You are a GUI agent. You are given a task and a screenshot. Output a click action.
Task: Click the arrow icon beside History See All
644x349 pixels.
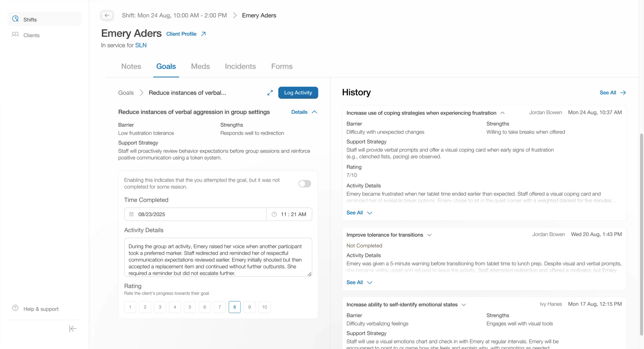tap(623, 93)
